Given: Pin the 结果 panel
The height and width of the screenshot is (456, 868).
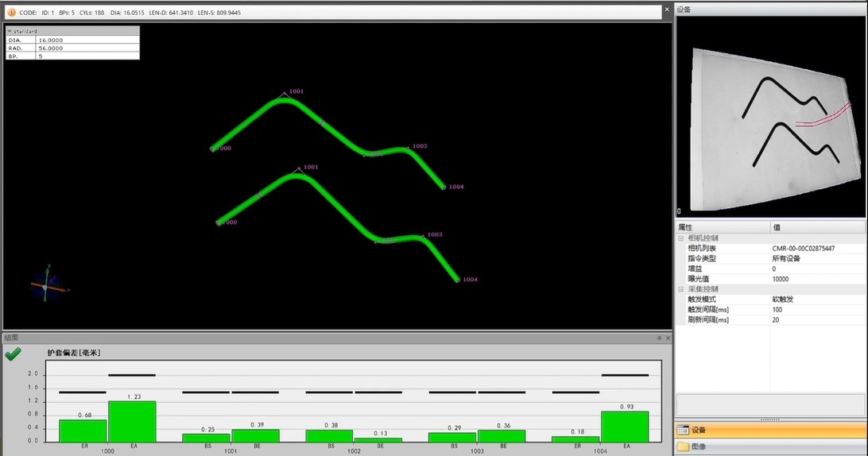Looking at the screenshot, I should 659,338.
